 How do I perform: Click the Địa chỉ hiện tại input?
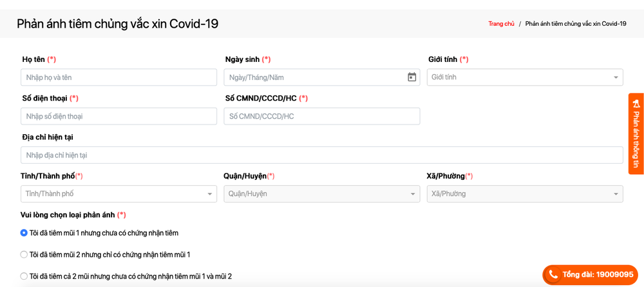pyautogui.click(x=321, y=155)
